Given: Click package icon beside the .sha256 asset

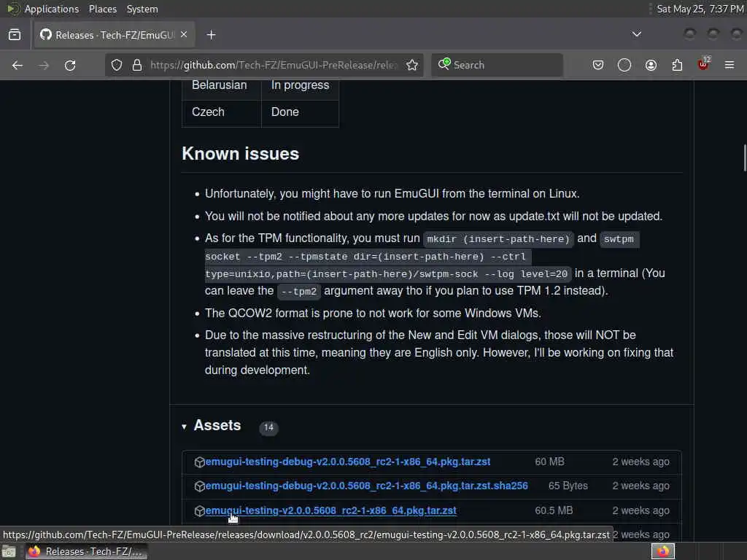Looking at the screenshot, I should [x=200, y=486].
